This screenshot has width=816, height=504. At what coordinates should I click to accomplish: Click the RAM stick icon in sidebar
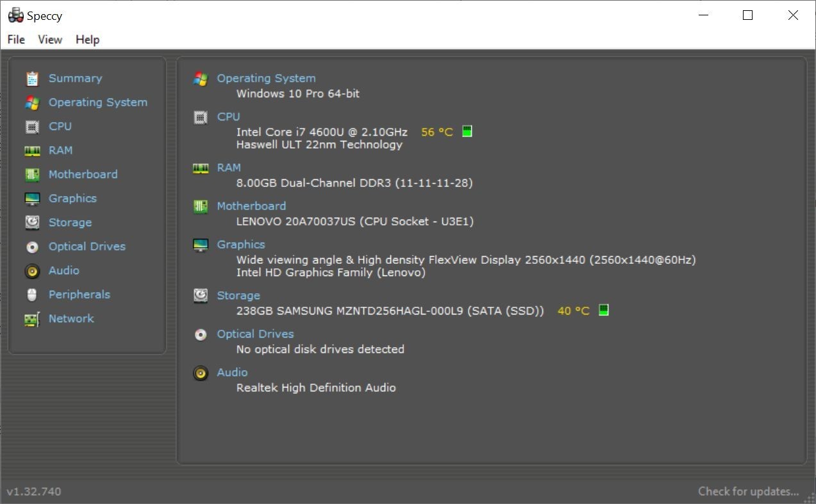(32, 150)
